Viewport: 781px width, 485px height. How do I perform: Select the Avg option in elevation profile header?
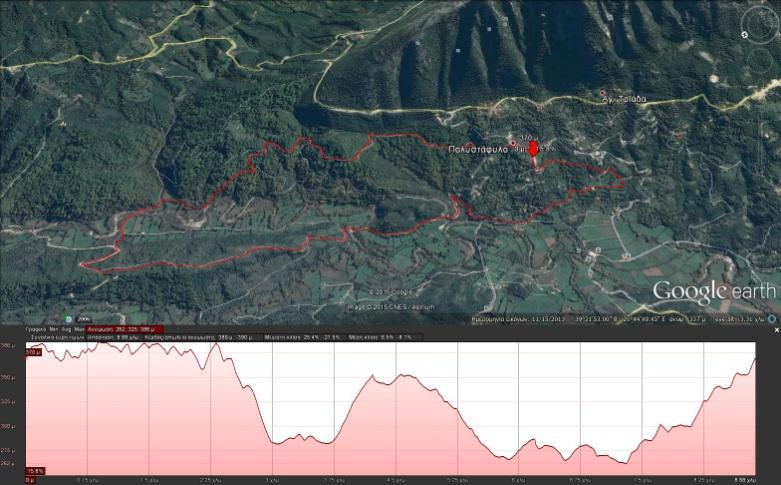click(x=66, y=330)
